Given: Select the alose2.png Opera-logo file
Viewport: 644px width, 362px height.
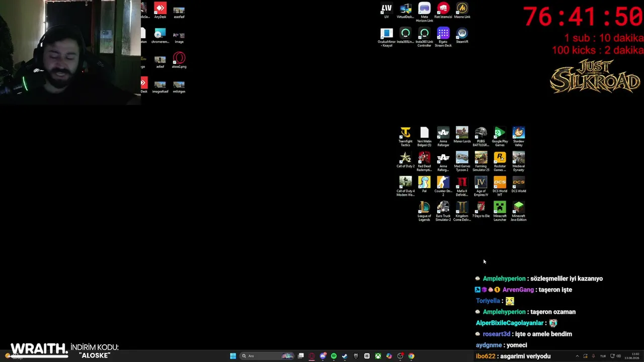Looking at the screenshot, I should click(179, 61).
